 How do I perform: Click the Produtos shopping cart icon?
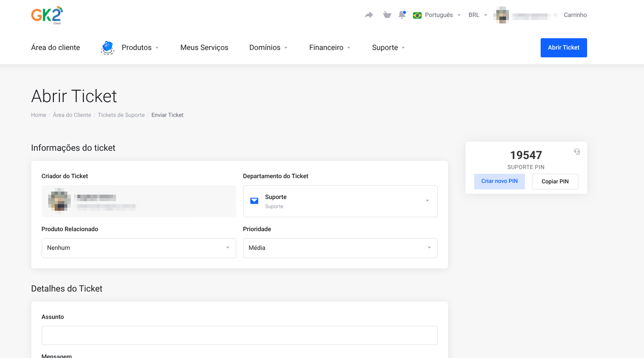108,47
